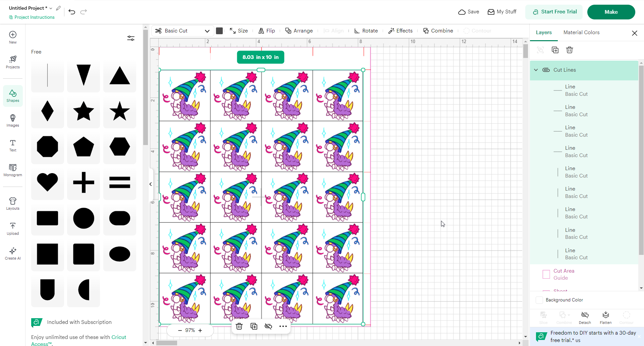This screenshot has width=644, height=346.
Task: Duplicate layer via Layers panel icon
Action: [x=555, y=50]
